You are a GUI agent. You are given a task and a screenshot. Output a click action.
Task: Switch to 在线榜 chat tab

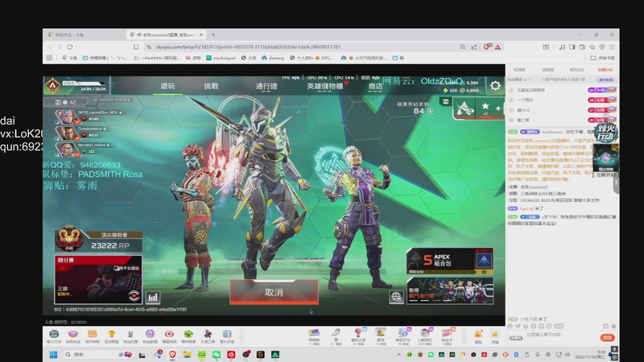pos(519,70)
